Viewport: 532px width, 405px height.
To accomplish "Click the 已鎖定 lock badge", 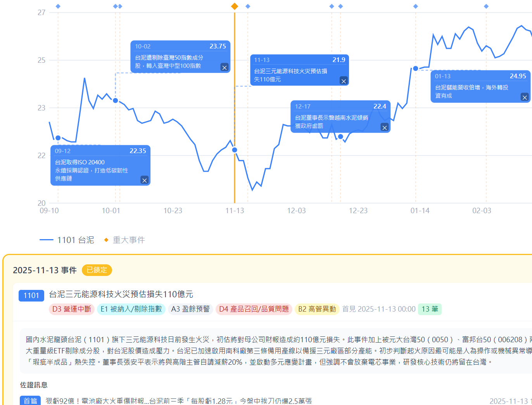I will tap(97, 270).
